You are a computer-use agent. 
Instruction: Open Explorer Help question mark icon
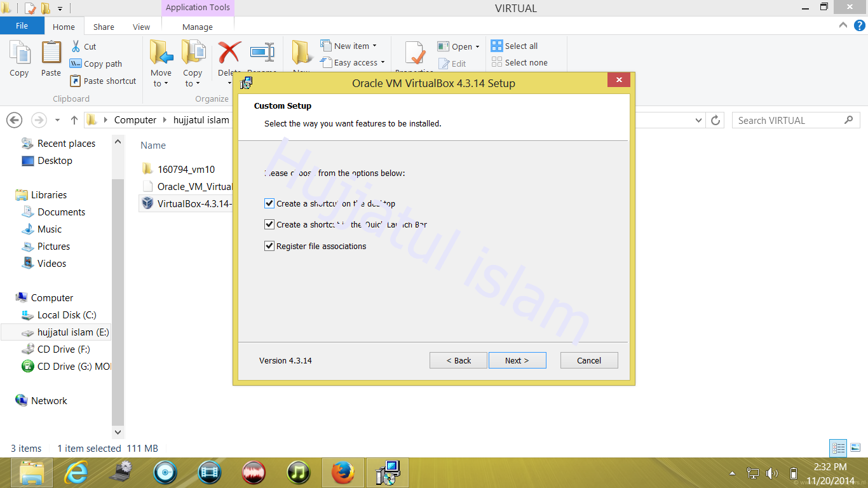(859, 26)
